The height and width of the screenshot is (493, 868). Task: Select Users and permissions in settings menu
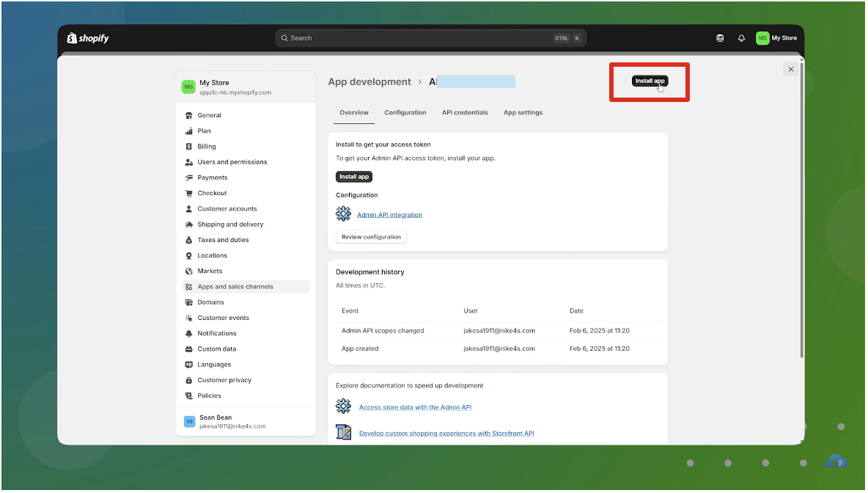point(246,162)
